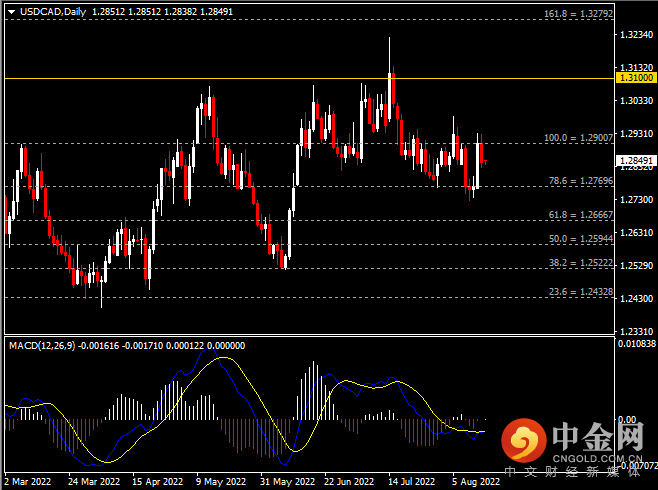Click the 1.27300 price scale value
The width and height of the screenshot is (658, 490).
click(637, 200)
